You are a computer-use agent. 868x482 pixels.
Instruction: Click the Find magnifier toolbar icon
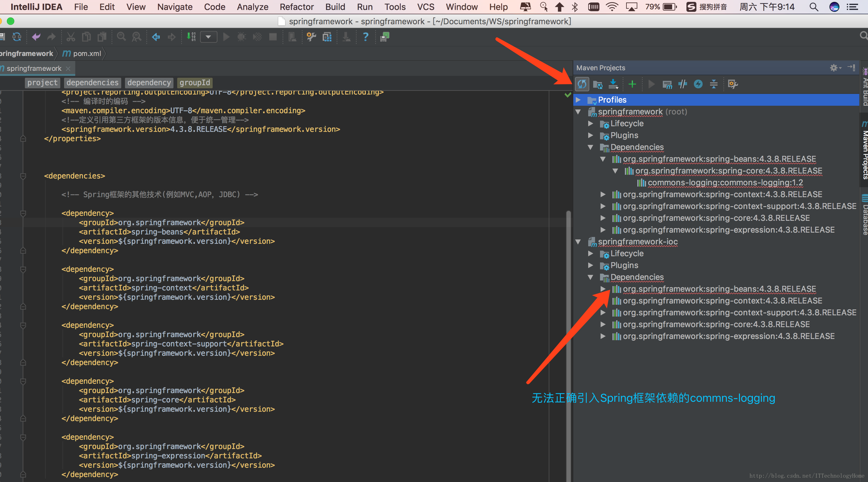pos(121,37)
